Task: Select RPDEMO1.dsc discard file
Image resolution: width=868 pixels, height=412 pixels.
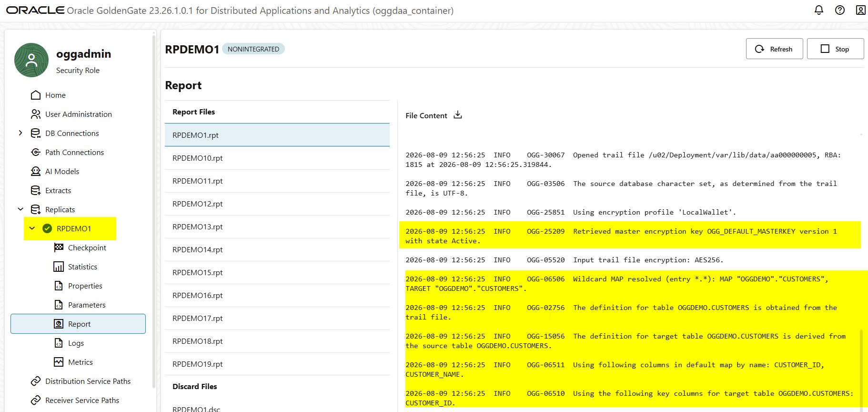Action: pyautogui.click(x=277, y=408)
